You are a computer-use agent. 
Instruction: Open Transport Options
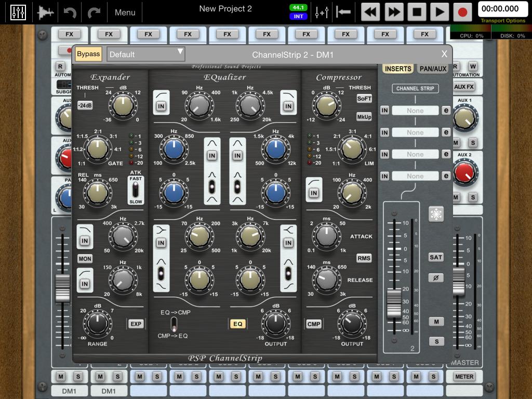(x=503, y=21)
